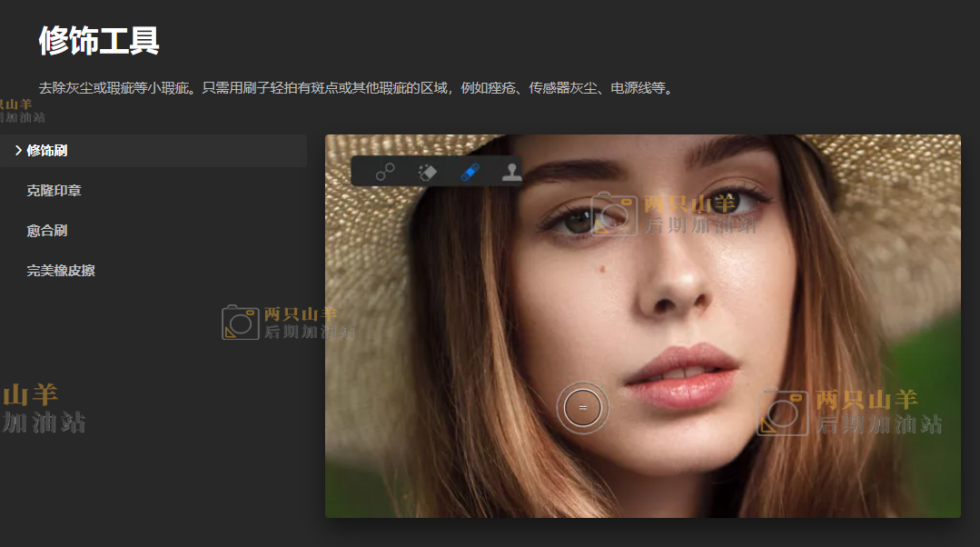
Task: Go to the 完美橡皮擦 sidebar item
Action: click(61, 271)
